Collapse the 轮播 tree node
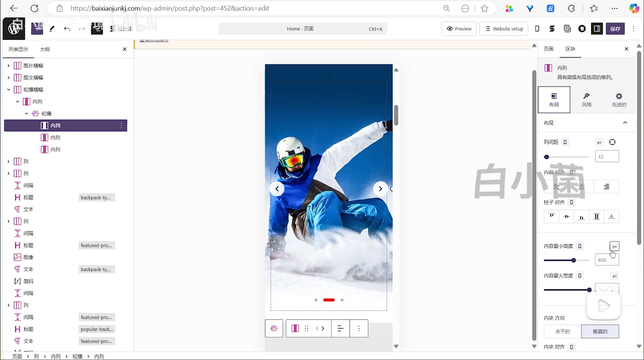This screenshot has width=644, height=360. (27, 114)
